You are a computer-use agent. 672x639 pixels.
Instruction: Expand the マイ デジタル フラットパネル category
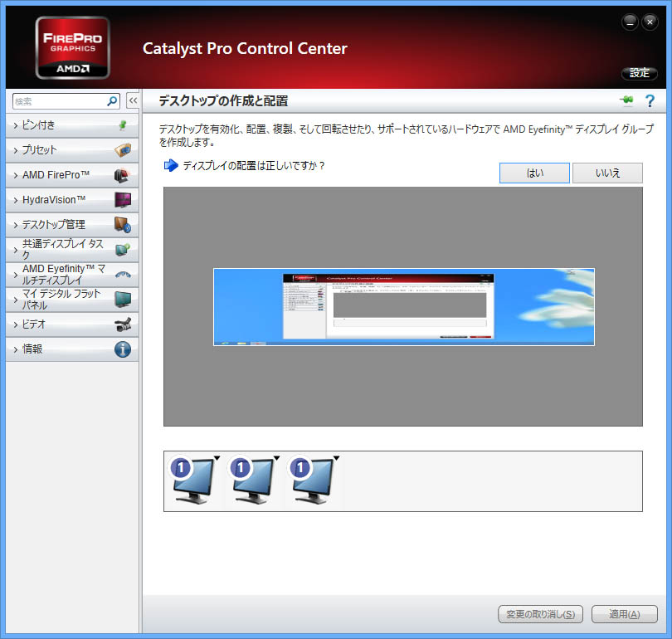[x=16, y=300]
